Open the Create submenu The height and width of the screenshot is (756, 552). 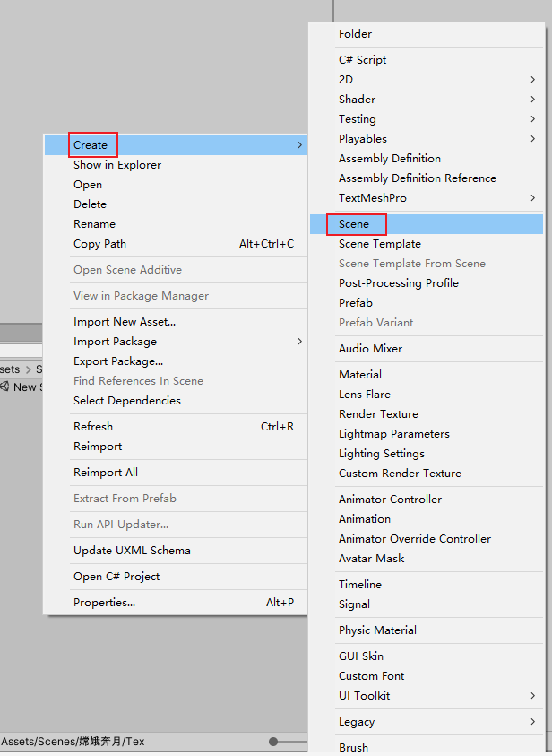click(176, 145)
